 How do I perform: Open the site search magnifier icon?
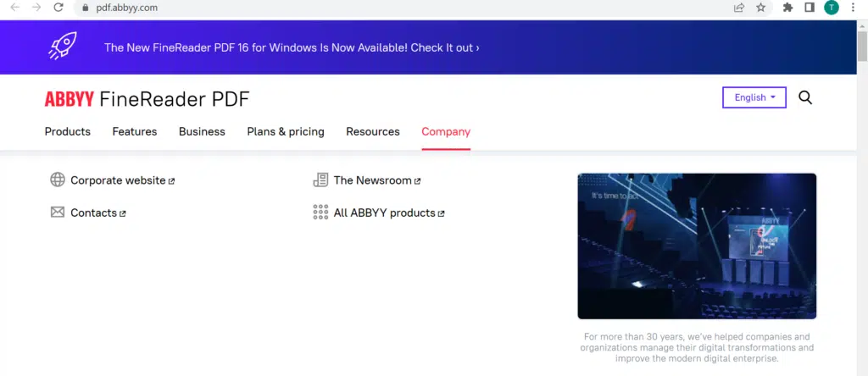[x=805, y=98]
